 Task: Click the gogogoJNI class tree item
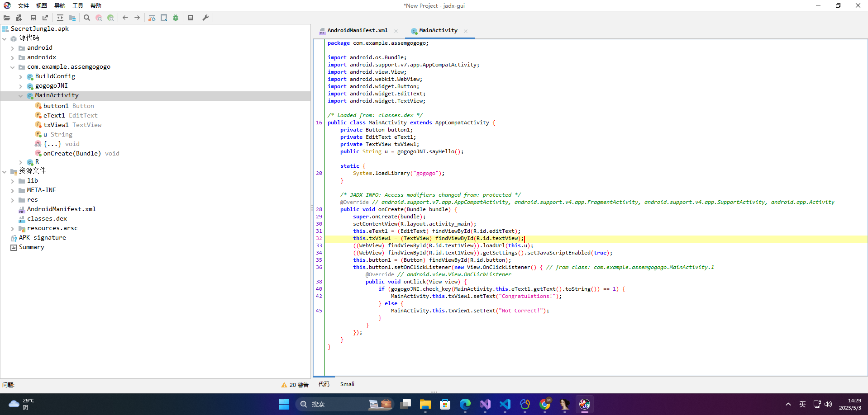coord(48,86)
